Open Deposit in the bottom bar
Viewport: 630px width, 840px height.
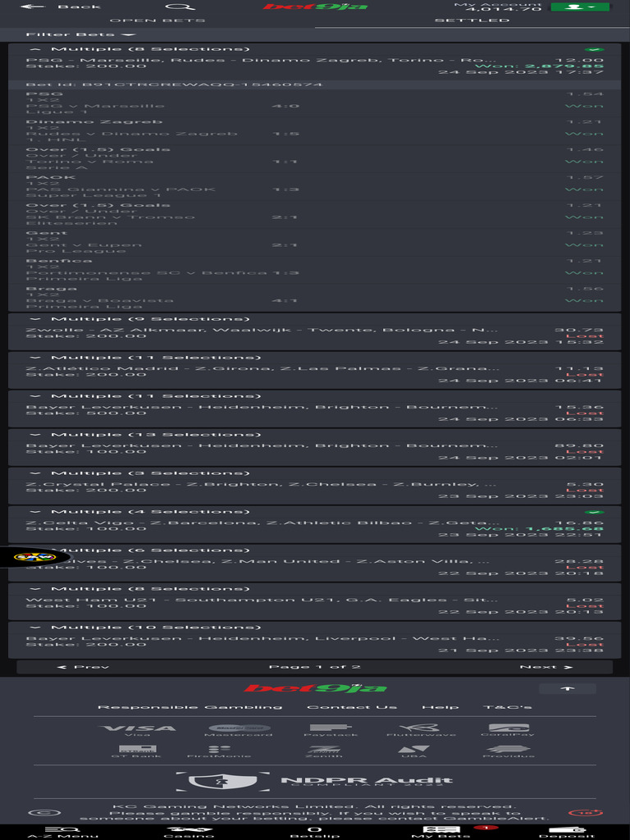[567, 832]
